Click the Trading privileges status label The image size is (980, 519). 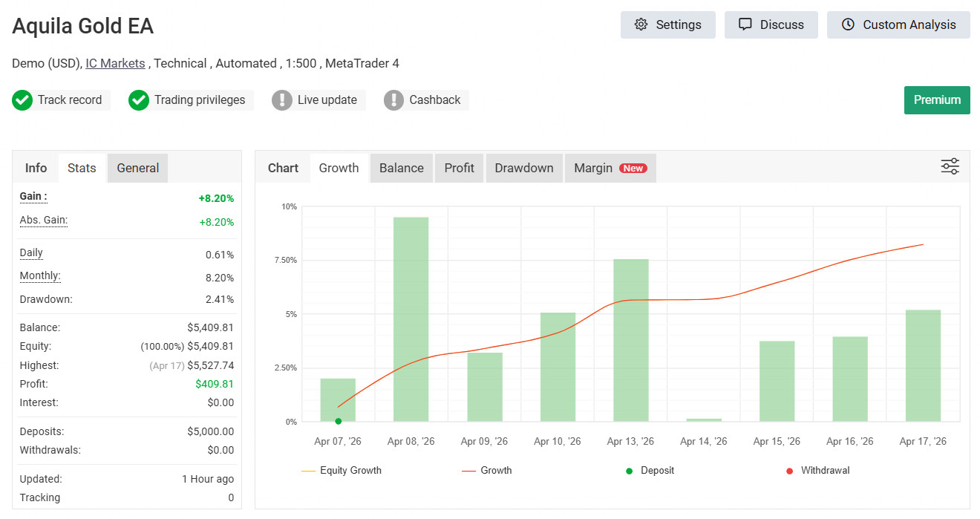[x=200, y=100]
